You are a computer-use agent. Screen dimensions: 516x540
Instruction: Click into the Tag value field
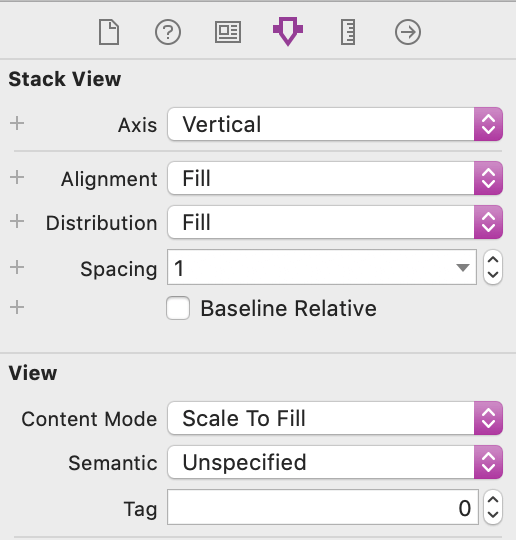click(323, 507)
